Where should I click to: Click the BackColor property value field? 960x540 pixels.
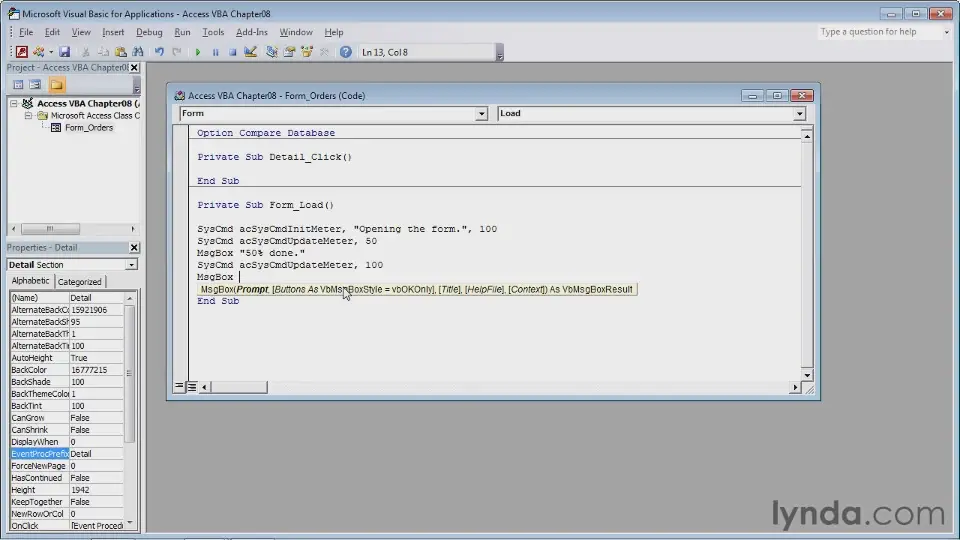click(96, 370)
